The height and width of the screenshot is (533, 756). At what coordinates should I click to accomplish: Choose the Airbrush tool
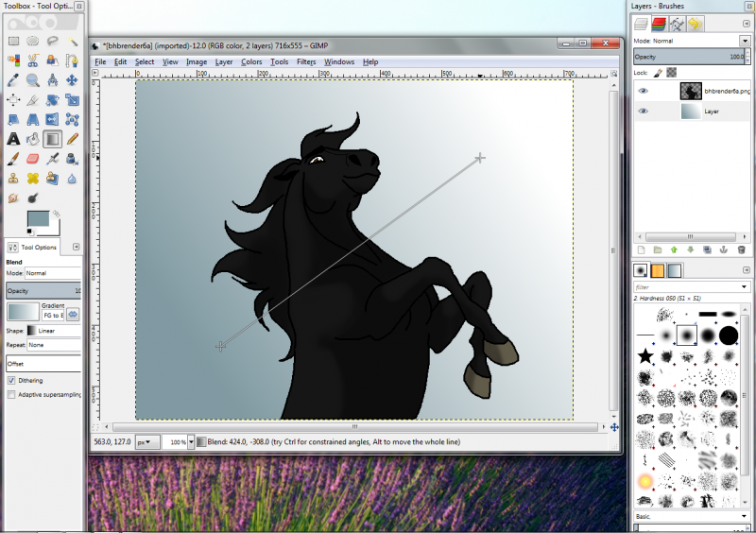[x=53, y=159]
